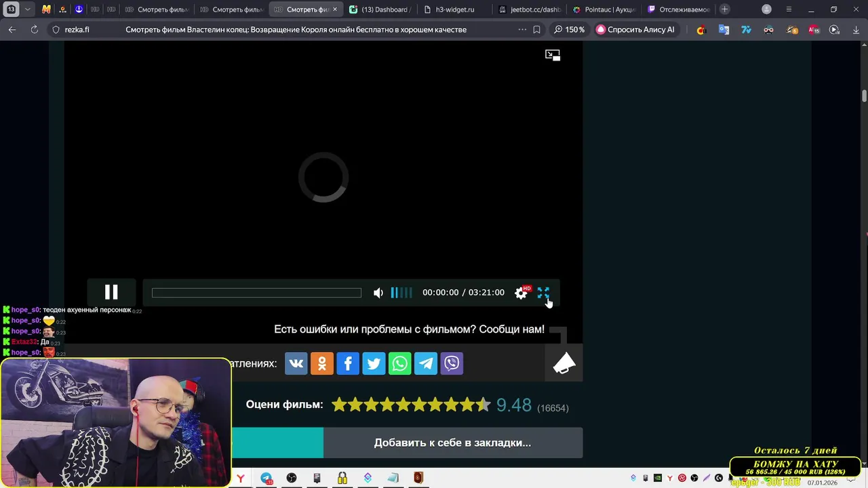Click '00:00:00 / 03:21:00' time display
This screenshot has width=868, height=488.
463,293
